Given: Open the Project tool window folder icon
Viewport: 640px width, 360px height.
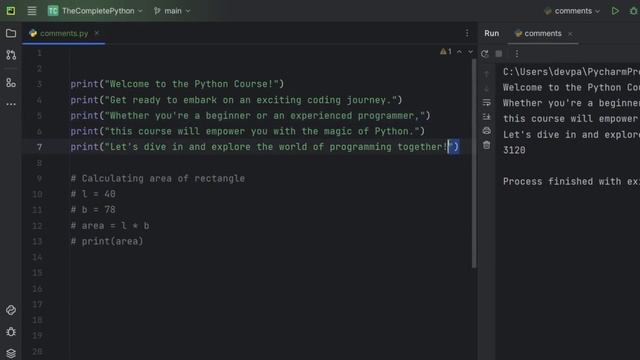Looking at the screenshot, I should click(11, 33).
